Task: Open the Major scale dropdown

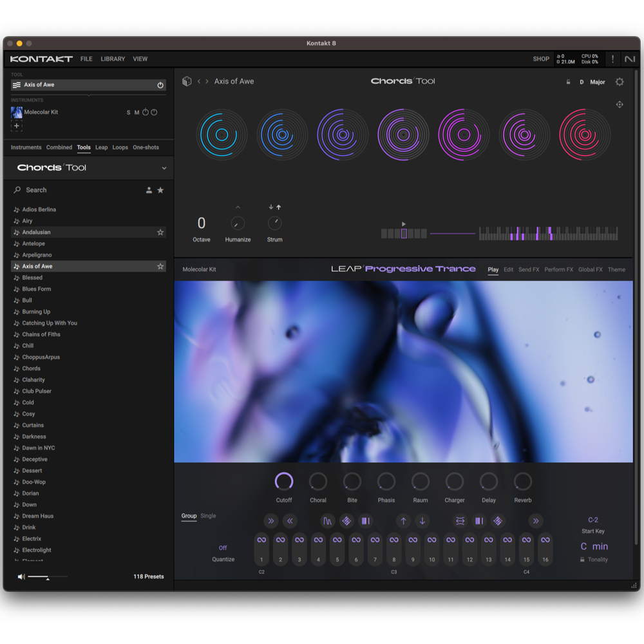Action: (596, 82)
